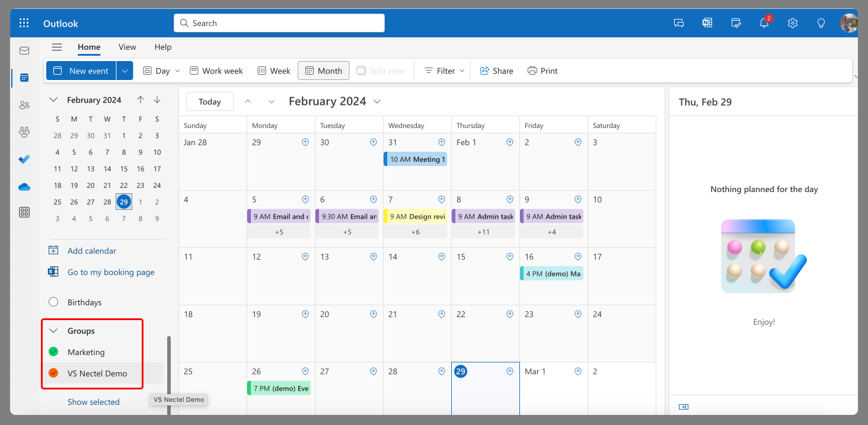Jump to Today in the calendar
The width and height of the screenshot is (868, 425).
[209, 101]
